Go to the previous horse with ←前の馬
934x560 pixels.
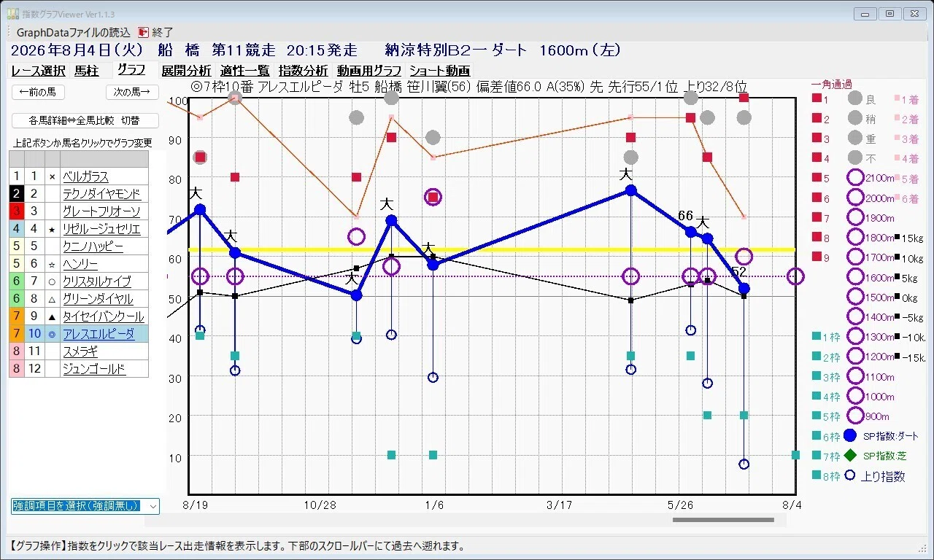tap(39, 92)
